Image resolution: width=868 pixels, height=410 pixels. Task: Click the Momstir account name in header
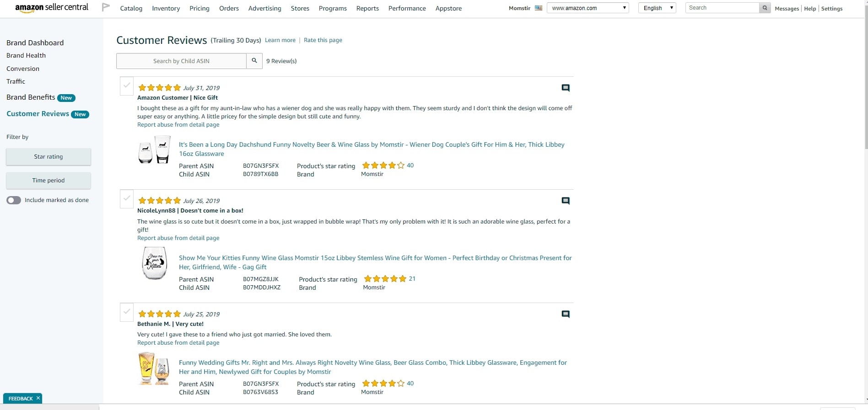tap(519, 8)
